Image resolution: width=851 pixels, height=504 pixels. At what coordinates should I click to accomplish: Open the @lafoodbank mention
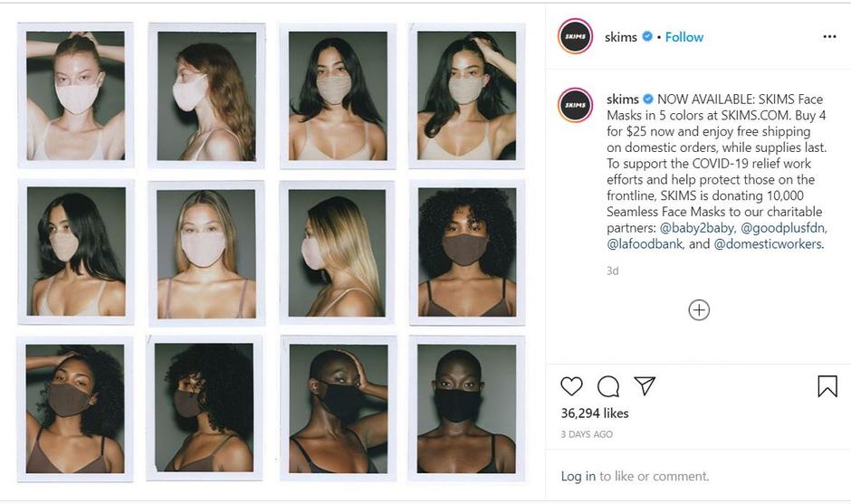point(645,244)
